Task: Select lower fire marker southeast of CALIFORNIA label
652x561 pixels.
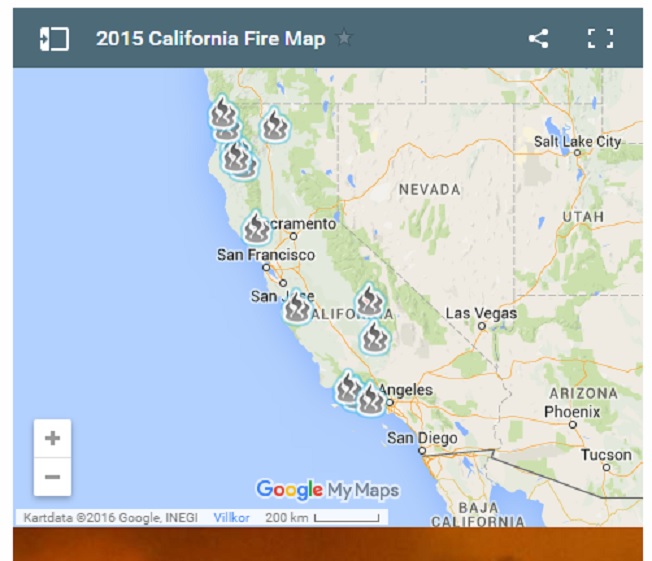Action: (374, 338)
